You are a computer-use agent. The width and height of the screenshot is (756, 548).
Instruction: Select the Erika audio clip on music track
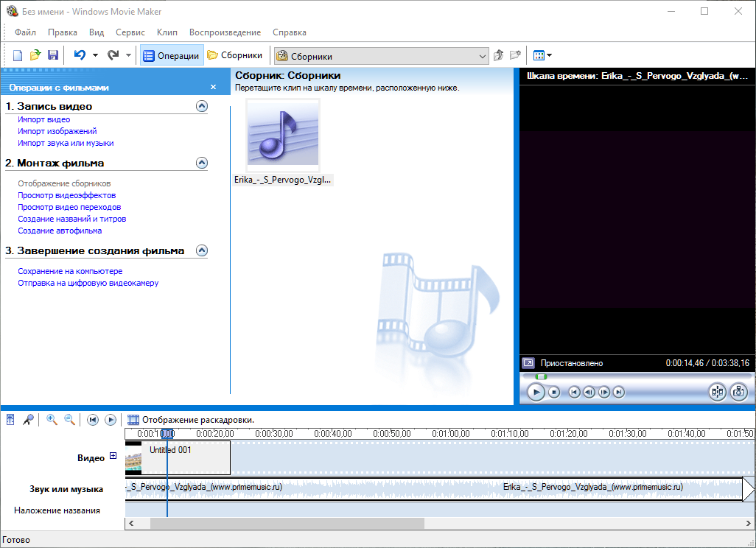[x=434, y=489]
